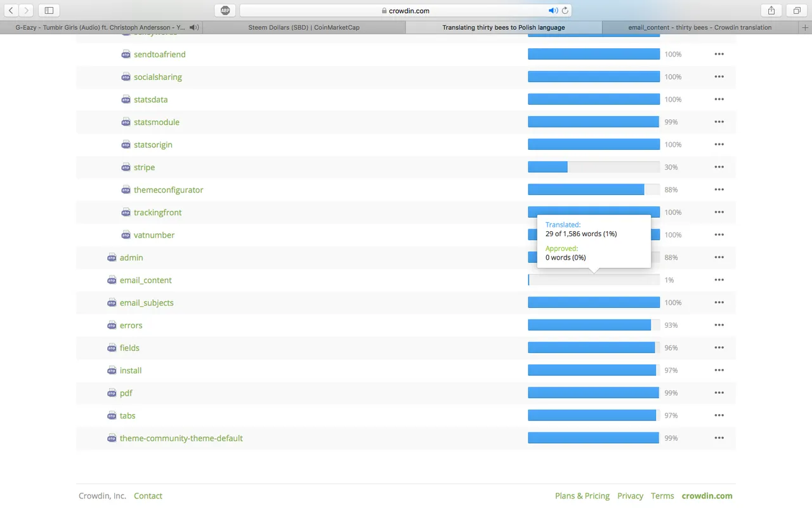
Task: Open the fields file
Action: [x=129, y=347]
